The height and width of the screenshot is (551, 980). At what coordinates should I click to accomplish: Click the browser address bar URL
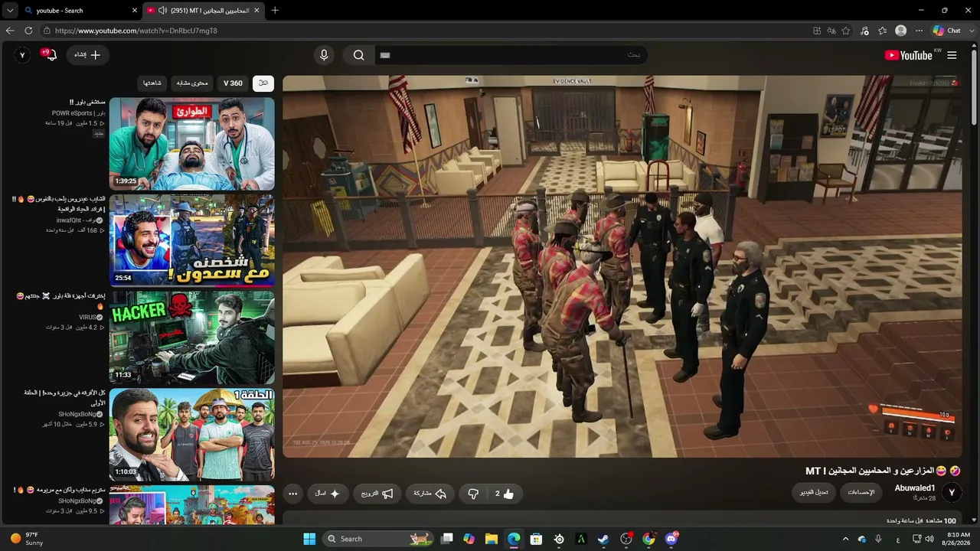coord(136,31)
